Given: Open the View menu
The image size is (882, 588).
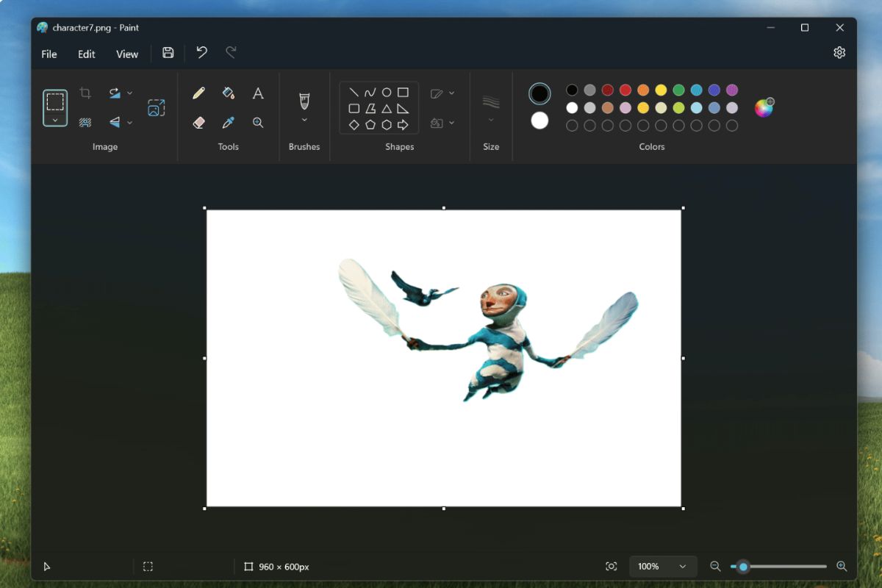Looking at the screenshot, I should 127,54.
